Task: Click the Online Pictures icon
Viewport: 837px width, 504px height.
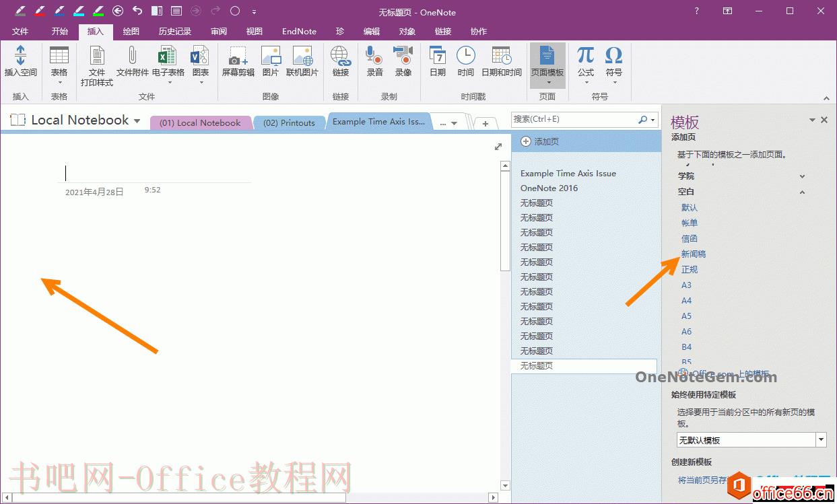Action: pos(302,62)
